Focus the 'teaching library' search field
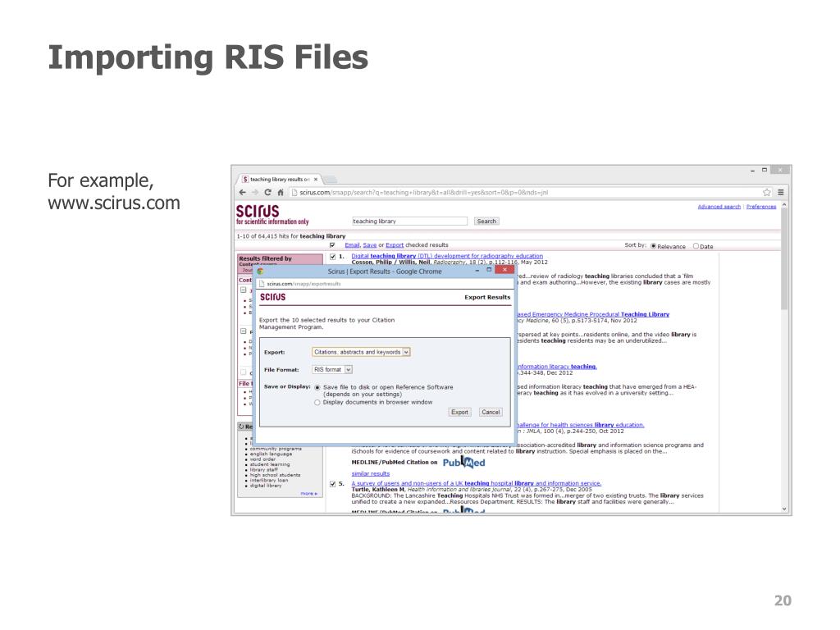This screenshot has width=840, height=630. [x=409, y=221]
